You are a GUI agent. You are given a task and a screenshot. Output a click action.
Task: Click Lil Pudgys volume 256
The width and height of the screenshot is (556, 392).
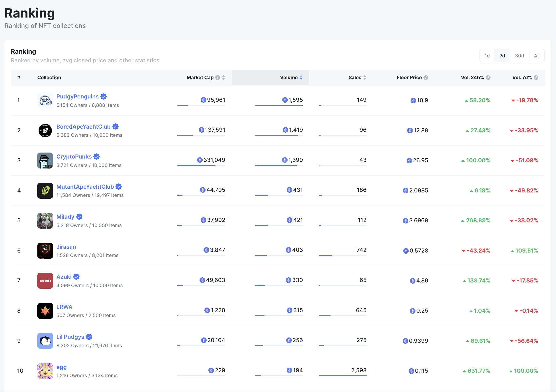(x=298, y=340)
